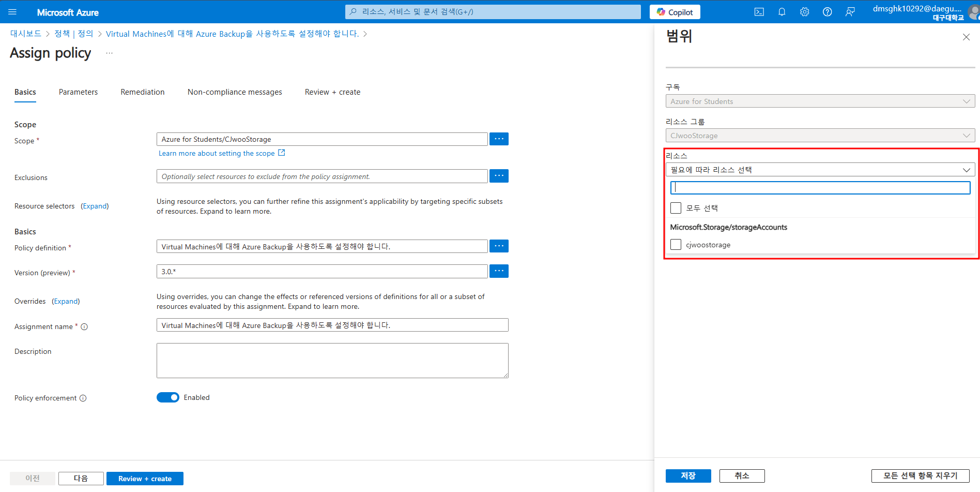
Task: Click the Assignment name field
Action: [x=332, y=325]
